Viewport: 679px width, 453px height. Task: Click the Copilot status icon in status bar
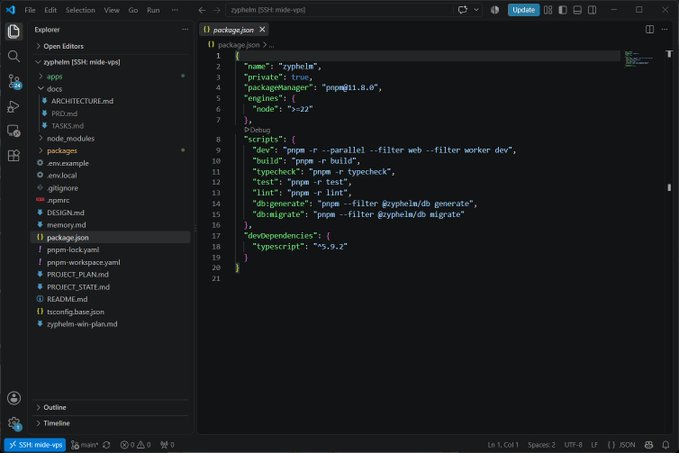click(649, 445)
